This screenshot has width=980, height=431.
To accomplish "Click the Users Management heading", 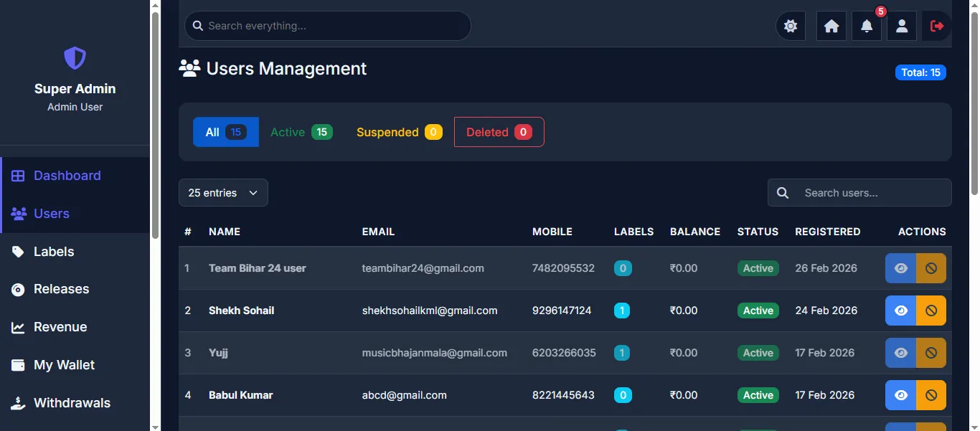I will [x=286, y=69].
